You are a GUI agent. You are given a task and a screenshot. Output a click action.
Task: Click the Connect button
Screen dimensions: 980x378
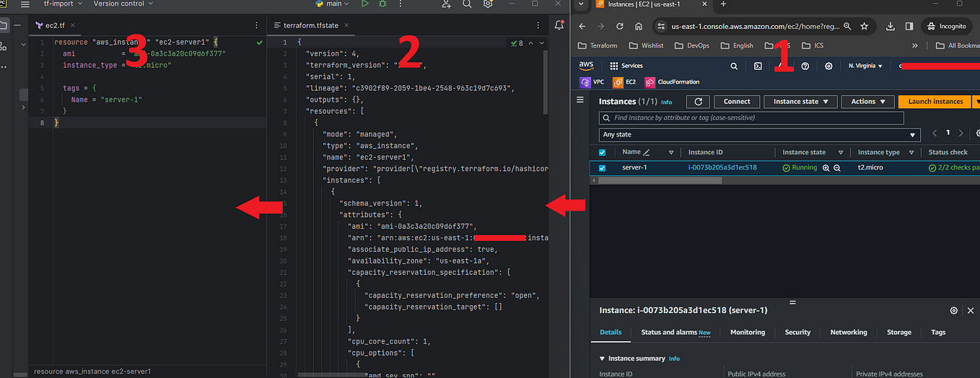(737, 102)
